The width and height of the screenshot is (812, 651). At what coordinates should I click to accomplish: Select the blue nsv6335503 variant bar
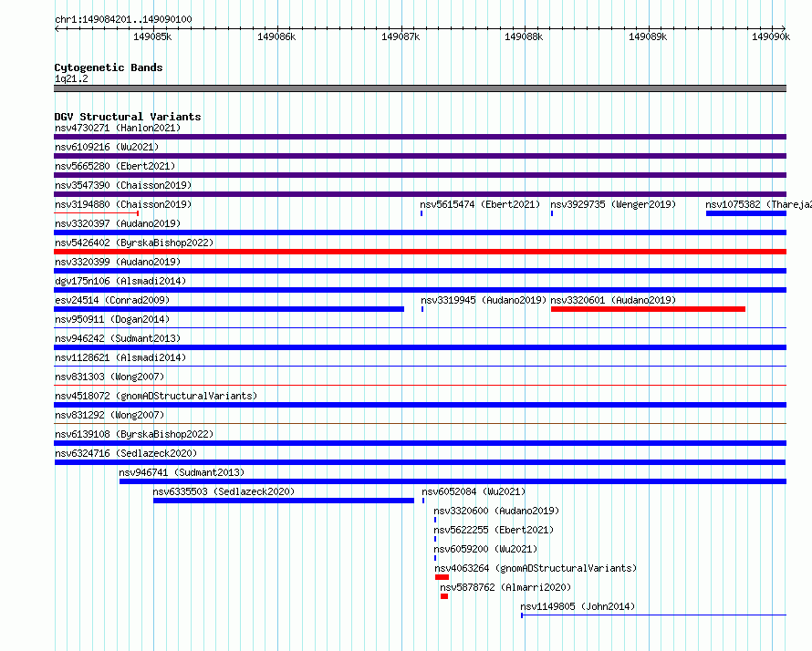click(x=284, y=501)
